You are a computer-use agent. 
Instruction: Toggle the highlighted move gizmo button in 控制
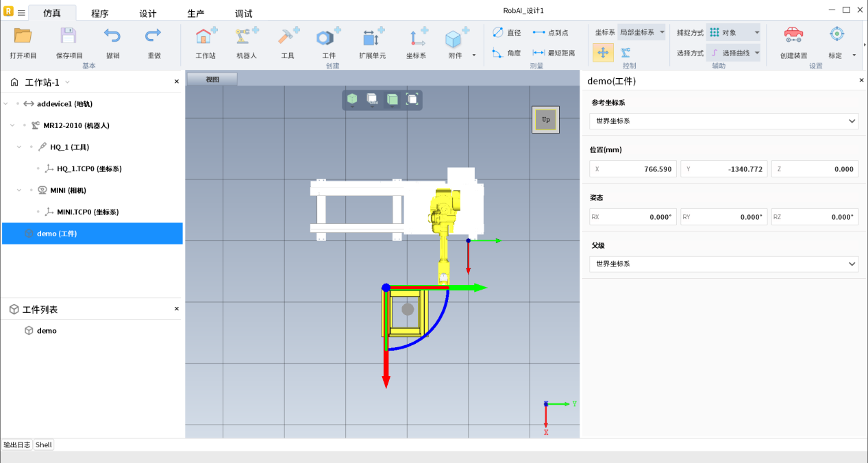tap(603, 53)
